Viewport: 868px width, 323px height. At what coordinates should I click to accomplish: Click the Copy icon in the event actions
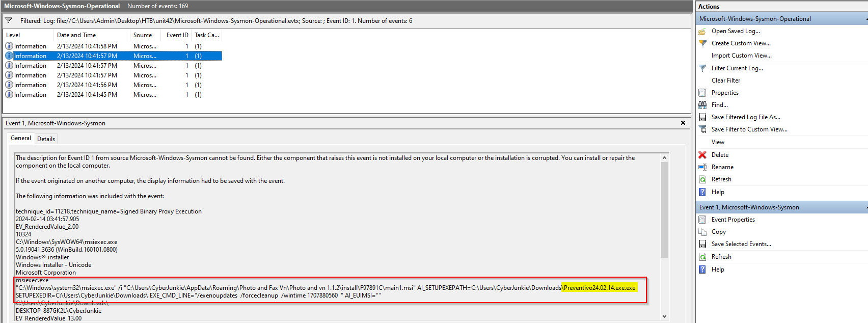[x=702, y=232]
